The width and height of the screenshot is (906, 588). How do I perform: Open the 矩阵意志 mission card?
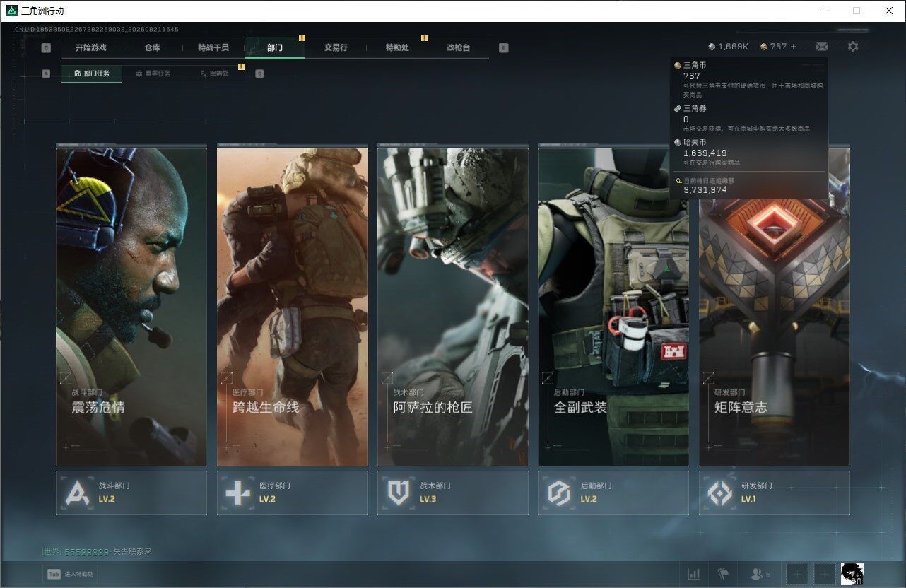pyautogui.click(x=775, y=306)
